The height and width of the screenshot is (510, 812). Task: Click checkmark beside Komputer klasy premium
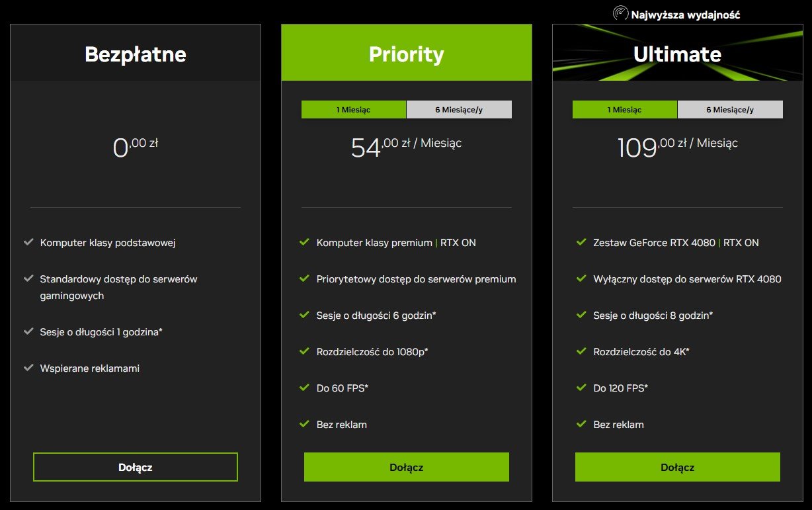click(x=304, y=243)
